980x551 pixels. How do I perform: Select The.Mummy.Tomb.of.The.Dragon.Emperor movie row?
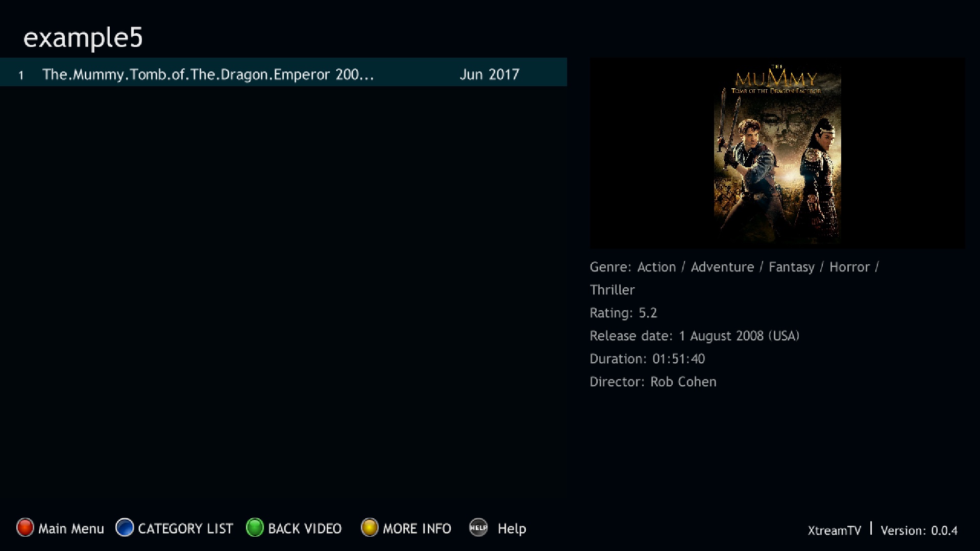283,72
